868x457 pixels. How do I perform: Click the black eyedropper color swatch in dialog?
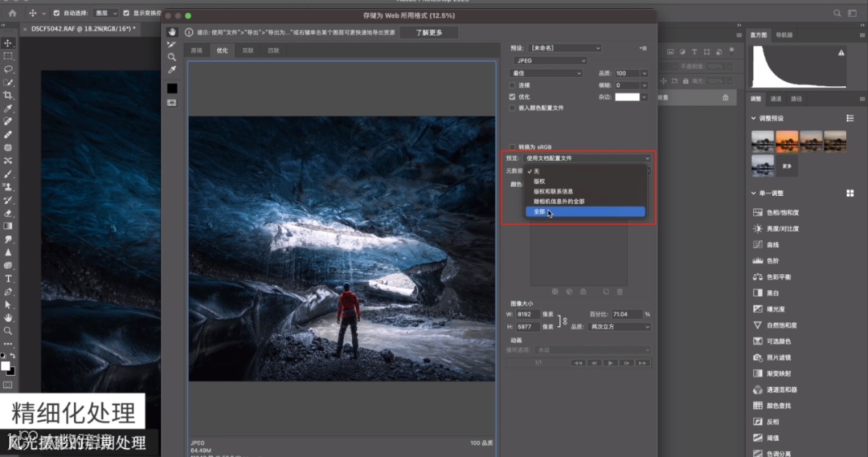pos(172,88)
